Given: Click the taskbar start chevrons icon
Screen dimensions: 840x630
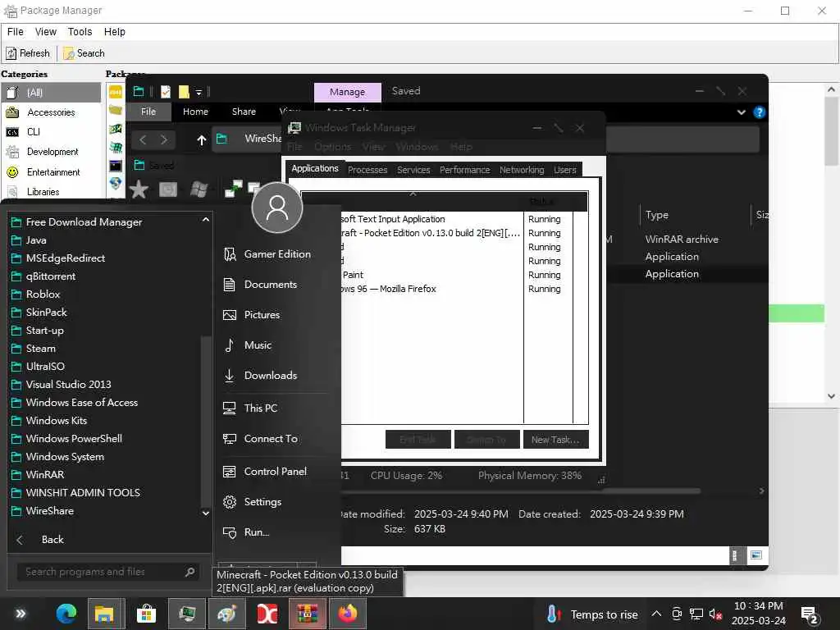Looking at the screenshot, I should tap(21, 614).
